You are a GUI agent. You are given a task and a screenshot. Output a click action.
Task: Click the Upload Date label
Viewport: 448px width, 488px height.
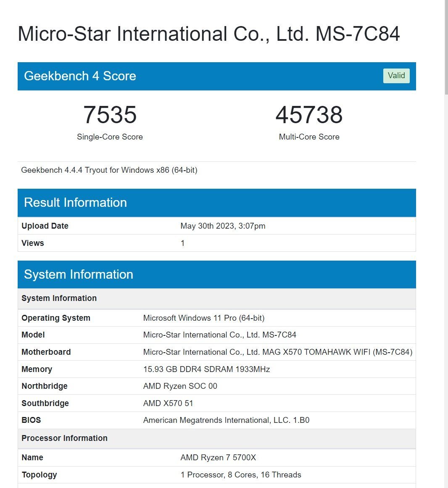45,226
